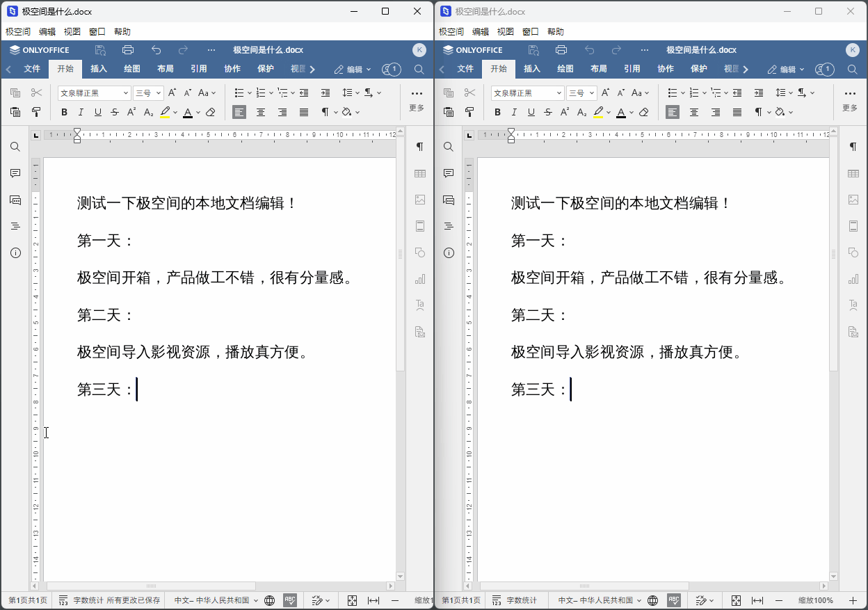The width and height of the screenshot is (868, 610).
Task: Open text art settings in left window panel
Action: point(420,305)
